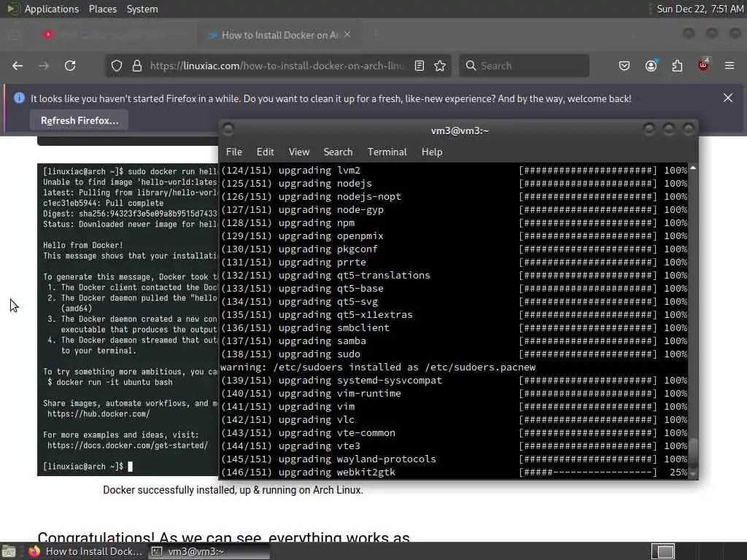Click the 'upgrading vlc' line

click(454, 420)
